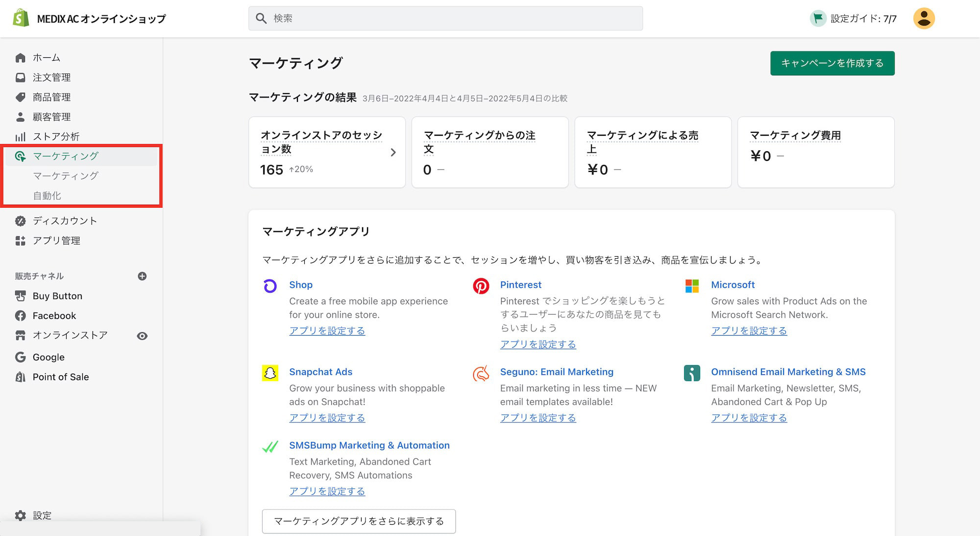
Task: Focus the 検索 search field
Action: [445, 18]
